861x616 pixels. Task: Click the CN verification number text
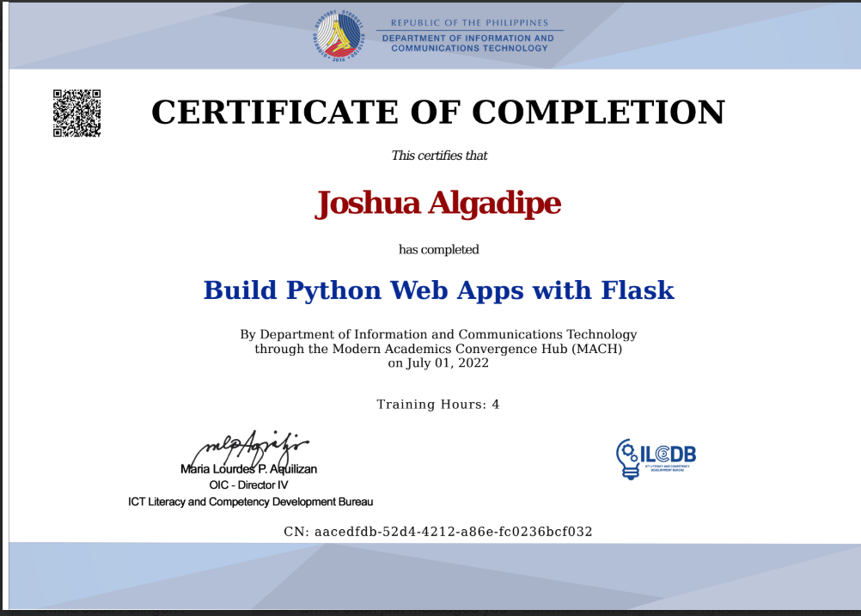[439, 531]
